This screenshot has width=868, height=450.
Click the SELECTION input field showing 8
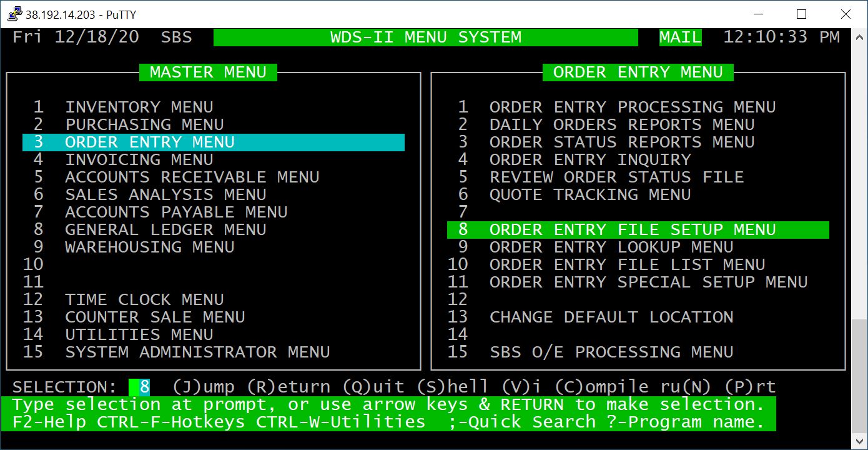coord(140,387)
